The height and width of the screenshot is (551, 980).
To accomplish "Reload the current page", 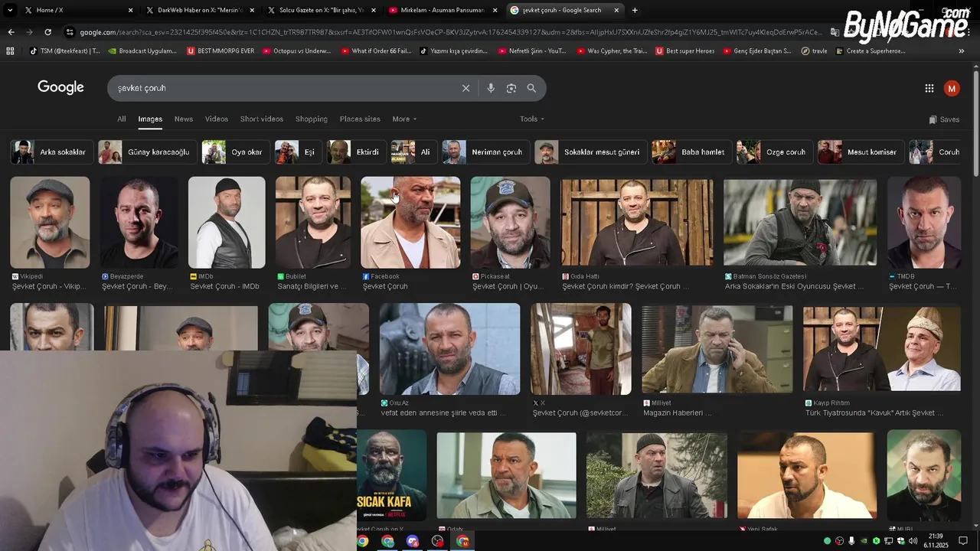I will pyautogui.click(x=47, y=32).
